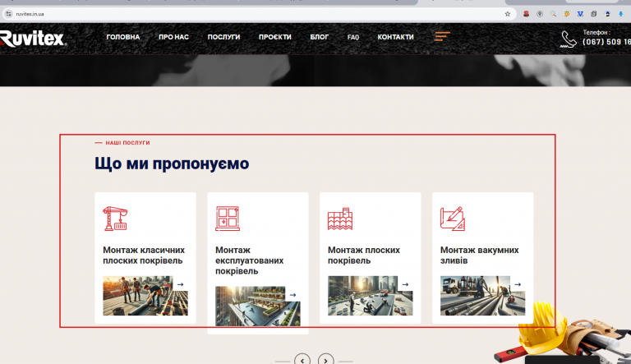Click the site info icon in address bar
The image size is (631, 364).
click(8, 14)
